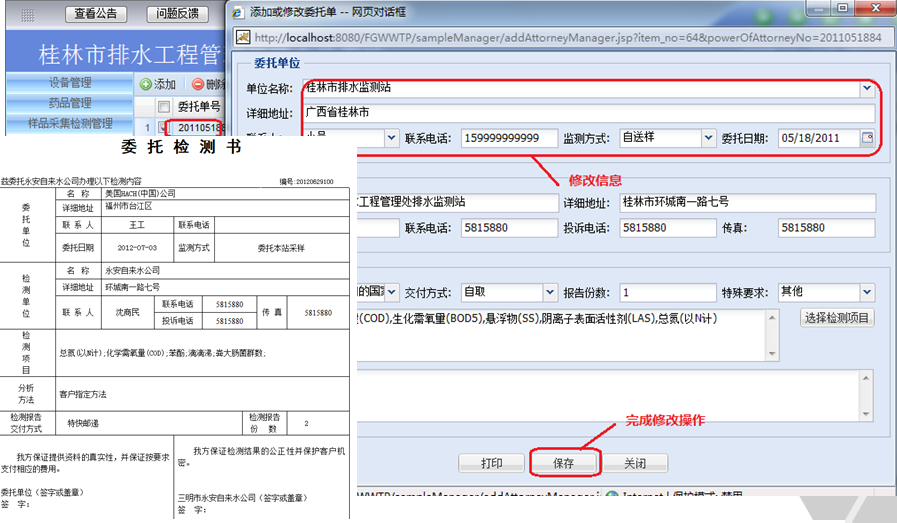Expand the 交付方式 dropdown showing 自取
Screen dimensions: 897x523
point(550,292)
